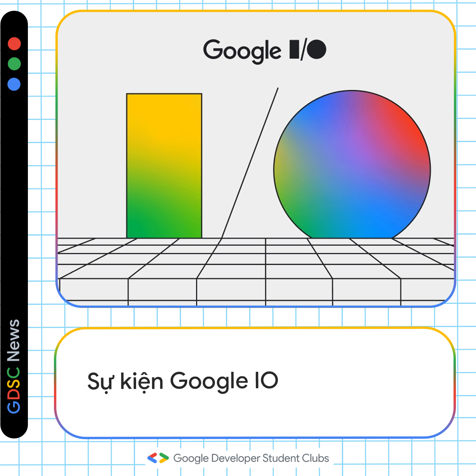476x476 pixels.
Task: Click the vertical 'GDSC News' label
Action: pos(14,366)
